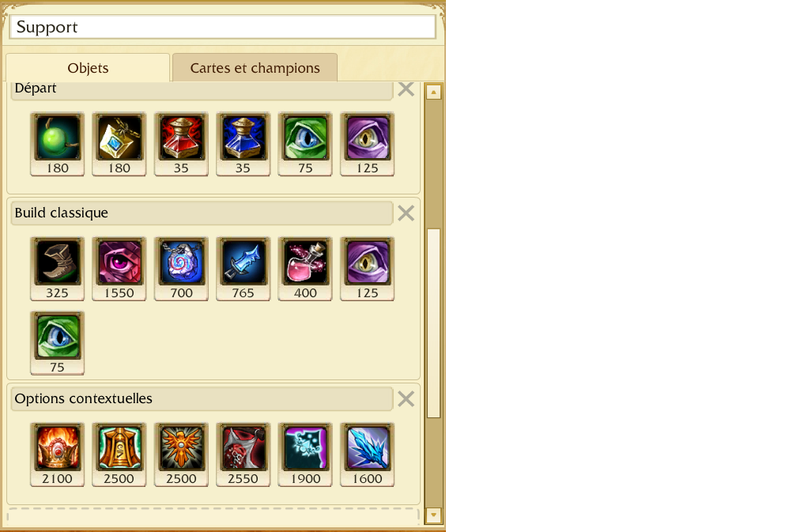Pick the icy blade item costing 765
The height and width of the screenshot is (532, 797).
pyautogui.click(x=243, y=269)
